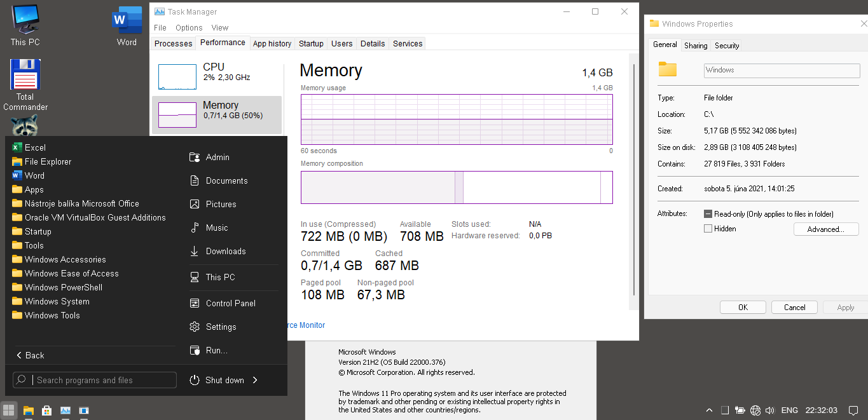Switch to the Services tab
Screen dimensions: 868x420
point(408,44)
